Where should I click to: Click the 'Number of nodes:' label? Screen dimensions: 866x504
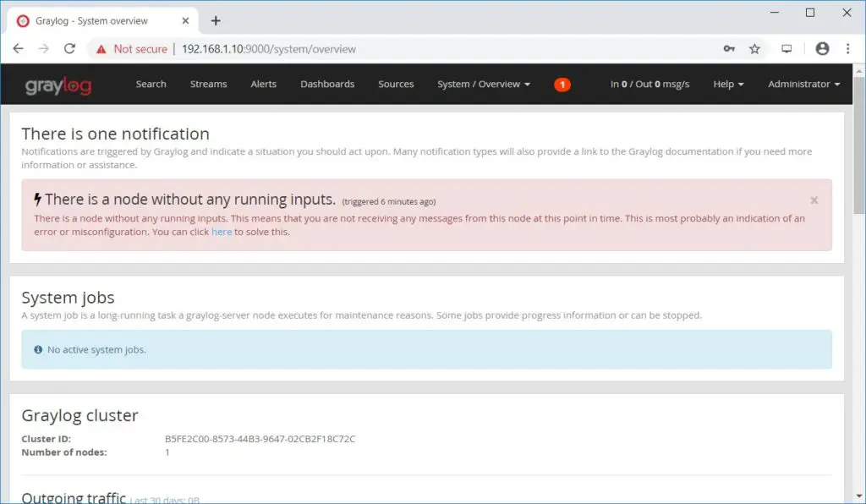[64, 452]
